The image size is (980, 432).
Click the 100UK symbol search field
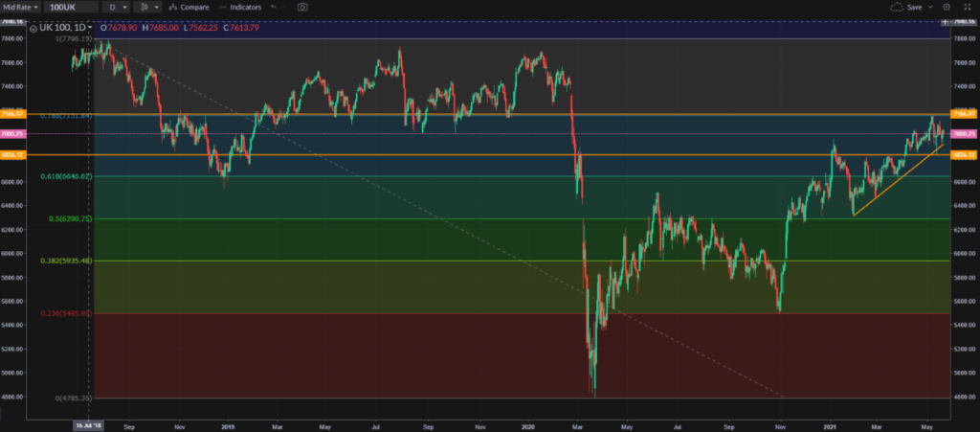(72, 7)
